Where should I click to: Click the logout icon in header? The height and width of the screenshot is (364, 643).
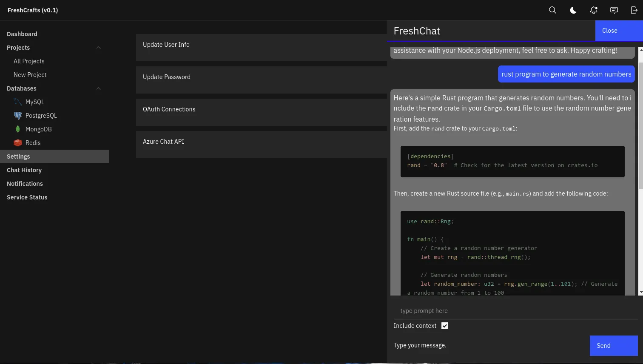click(634, 10)
